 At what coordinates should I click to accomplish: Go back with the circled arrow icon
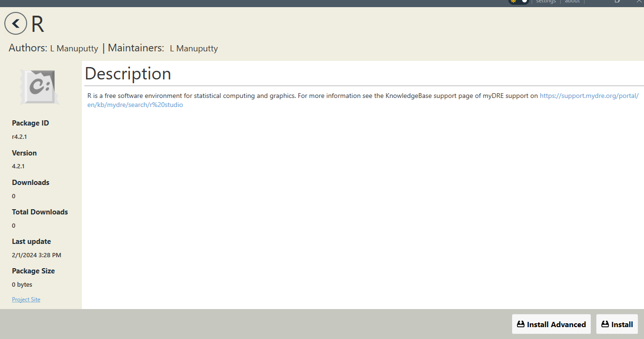[16, 23]
